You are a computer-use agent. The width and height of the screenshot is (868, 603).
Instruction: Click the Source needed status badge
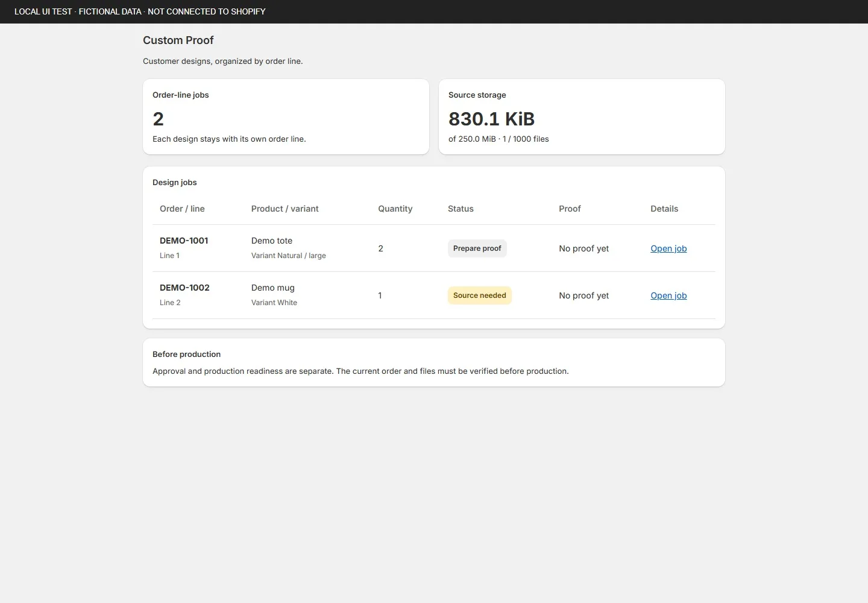(x=479, y=295)
